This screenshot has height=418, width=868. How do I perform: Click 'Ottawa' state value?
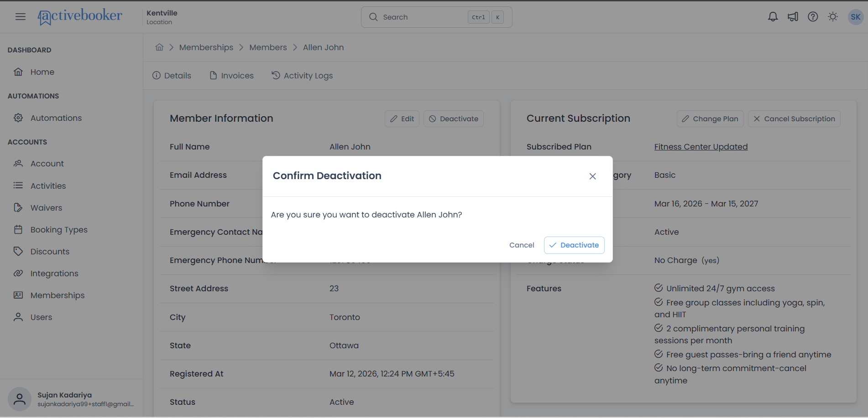click(344, 346)
